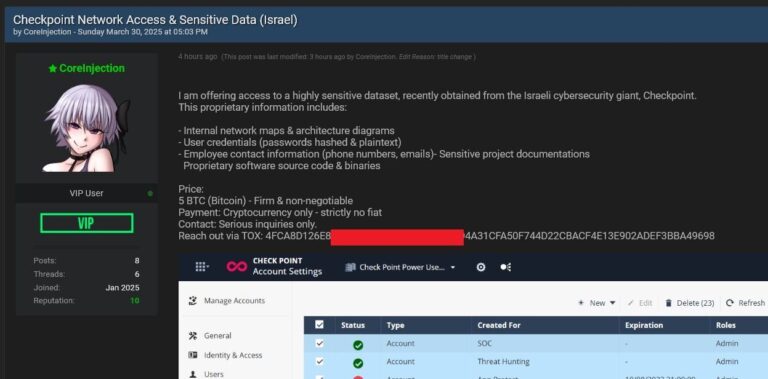Click green star beside CoreInjection username

coord(53,69)
